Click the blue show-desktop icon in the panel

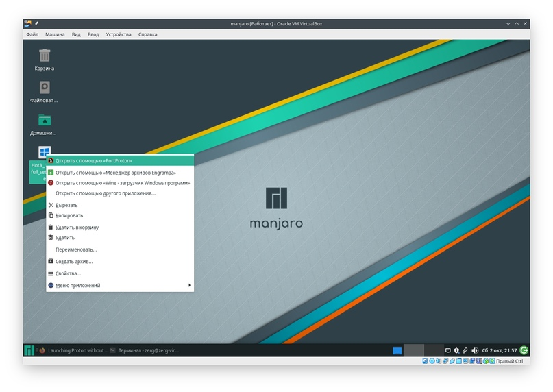[397, 351]
